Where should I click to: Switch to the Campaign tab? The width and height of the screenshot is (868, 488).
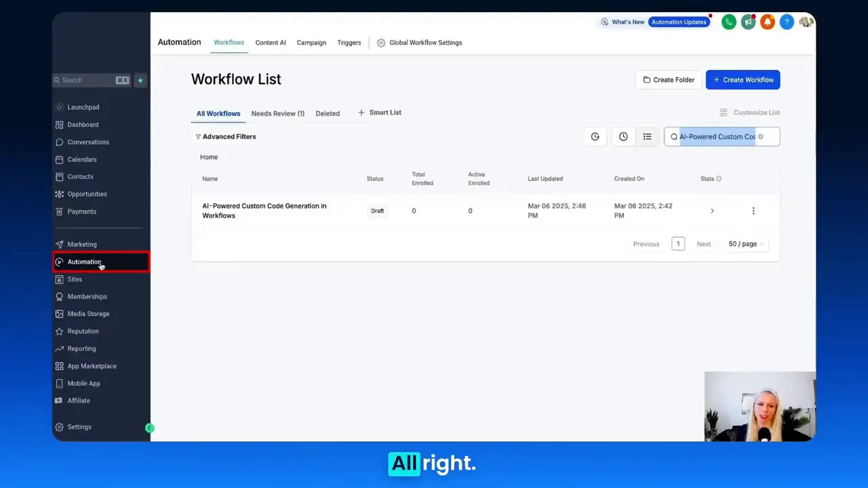click(x=311, y=43)
